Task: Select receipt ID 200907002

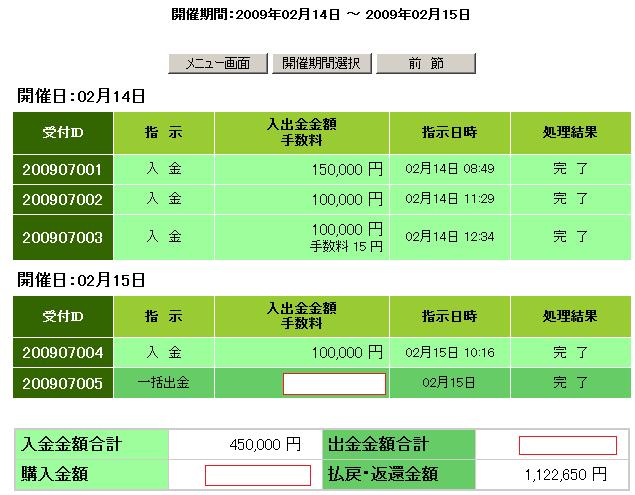Action: pyautogui.click(x=63, y=199)
